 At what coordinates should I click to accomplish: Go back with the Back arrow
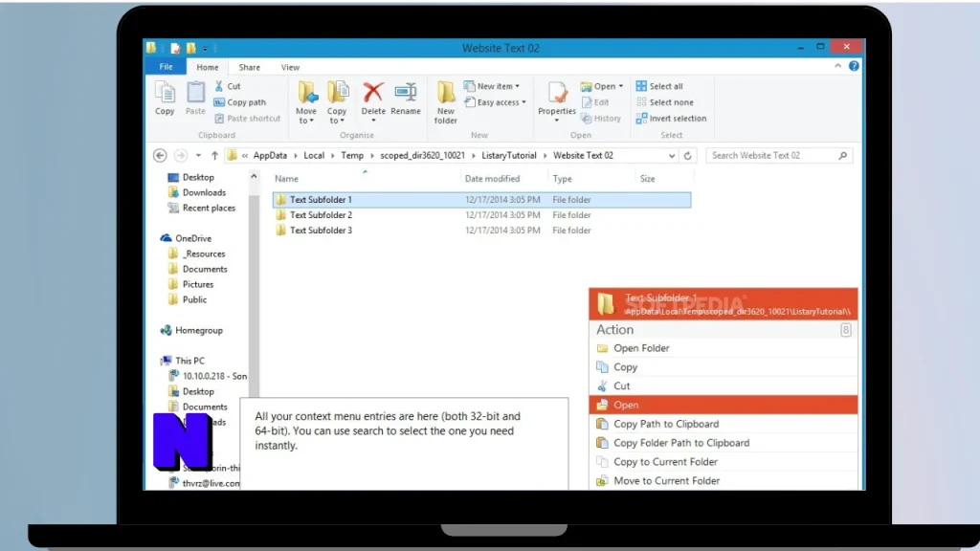tap(160, 156)
